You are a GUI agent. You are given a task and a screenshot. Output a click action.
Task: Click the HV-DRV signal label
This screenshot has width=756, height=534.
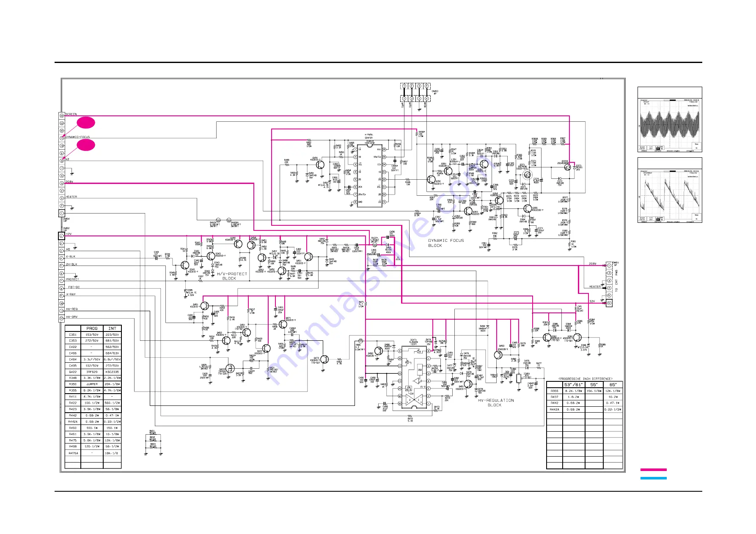[72, 317]
